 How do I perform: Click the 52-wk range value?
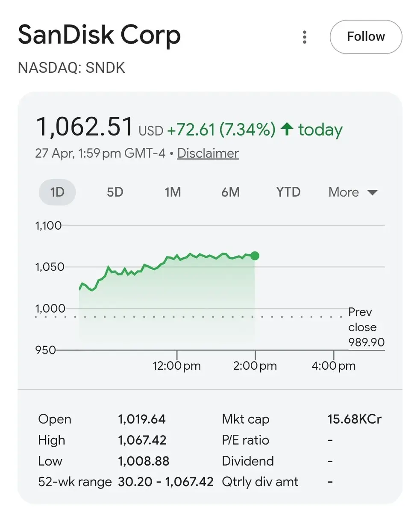click(166, 482)
